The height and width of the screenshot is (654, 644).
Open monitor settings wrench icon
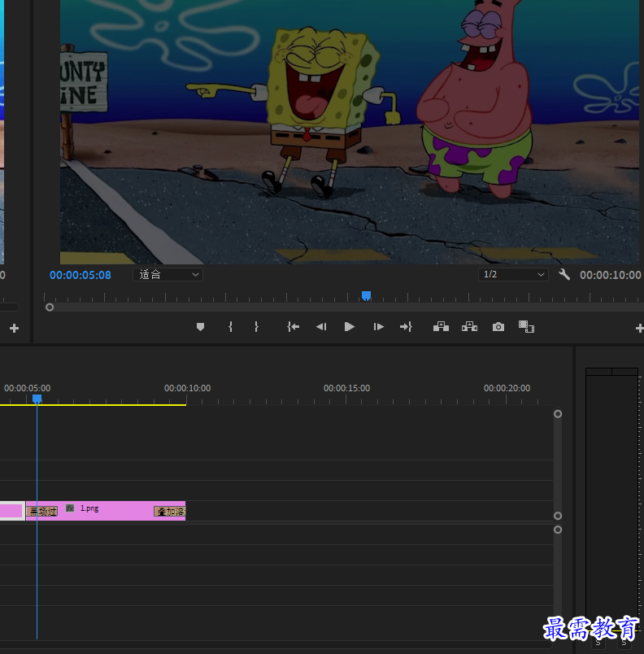[564, 274]
